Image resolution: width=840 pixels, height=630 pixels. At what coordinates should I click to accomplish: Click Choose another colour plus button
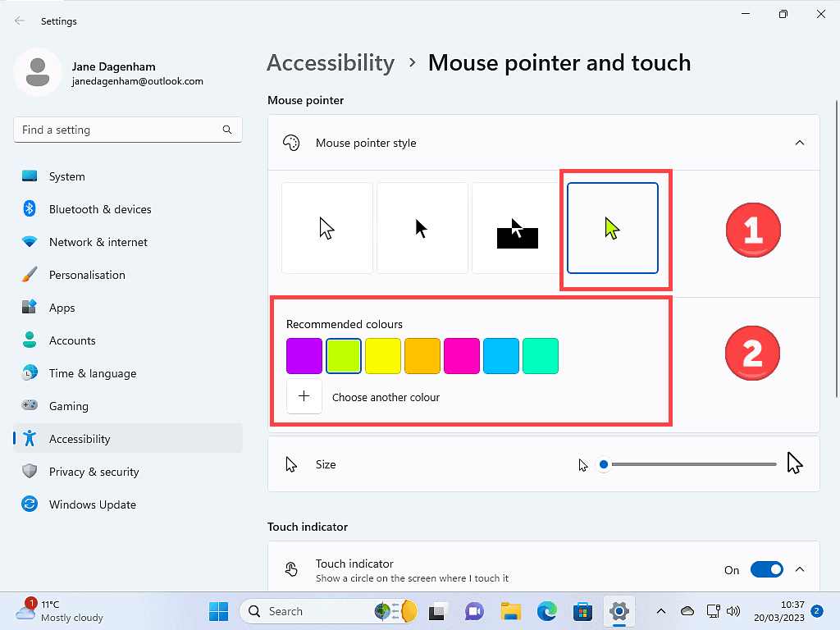(304, 397)
